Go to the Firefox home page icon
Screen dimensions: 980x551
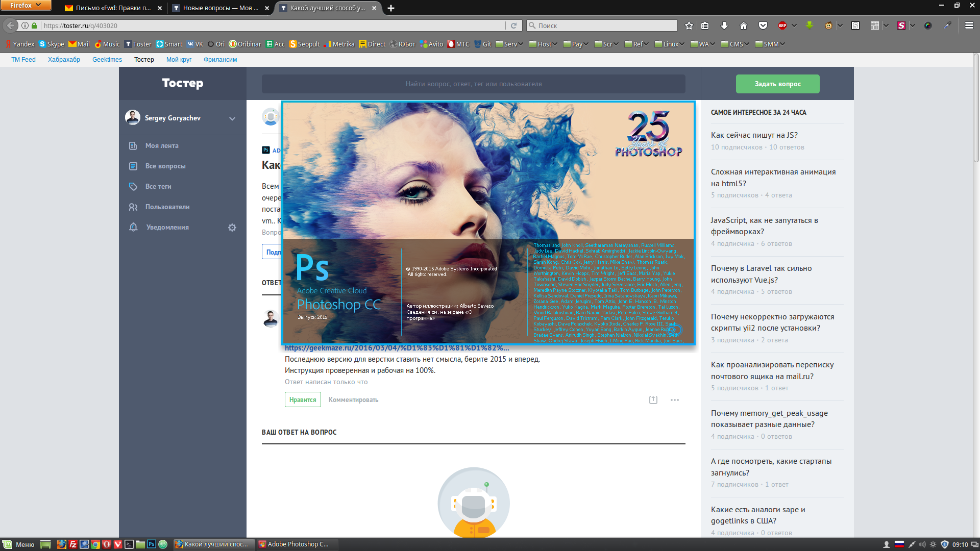click(x=743, y=26)
